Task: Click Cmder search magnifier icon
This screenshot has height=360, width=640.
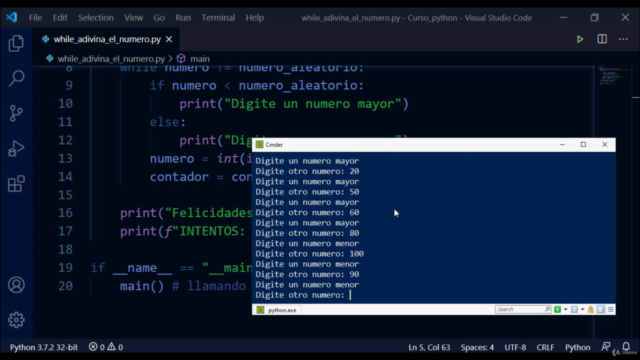Action: (547, 309)
